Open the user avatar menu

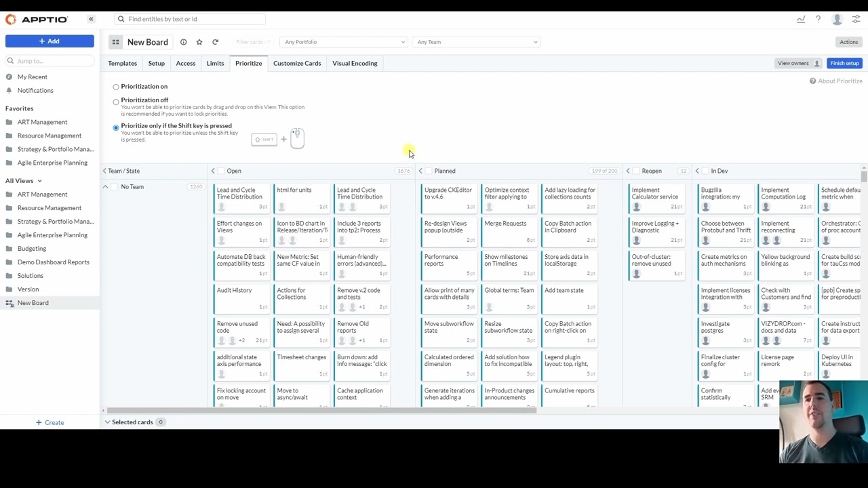click(837, 19)
